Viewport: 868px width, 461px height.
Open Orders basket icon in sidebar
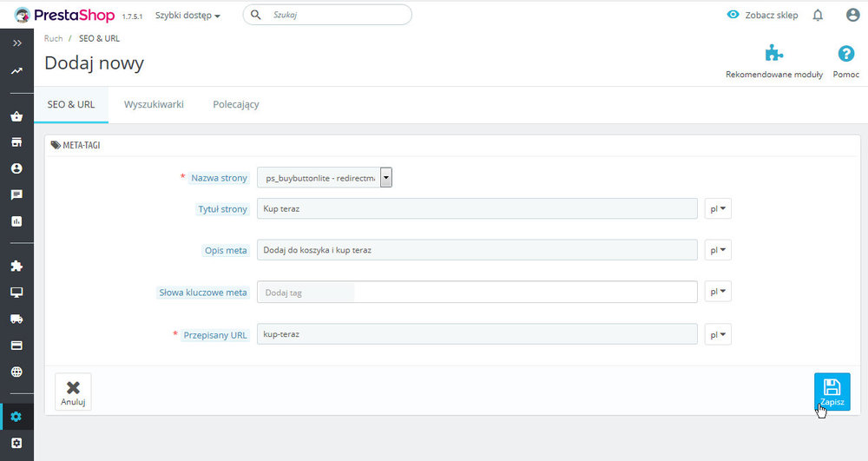click(x=16, y=116)
